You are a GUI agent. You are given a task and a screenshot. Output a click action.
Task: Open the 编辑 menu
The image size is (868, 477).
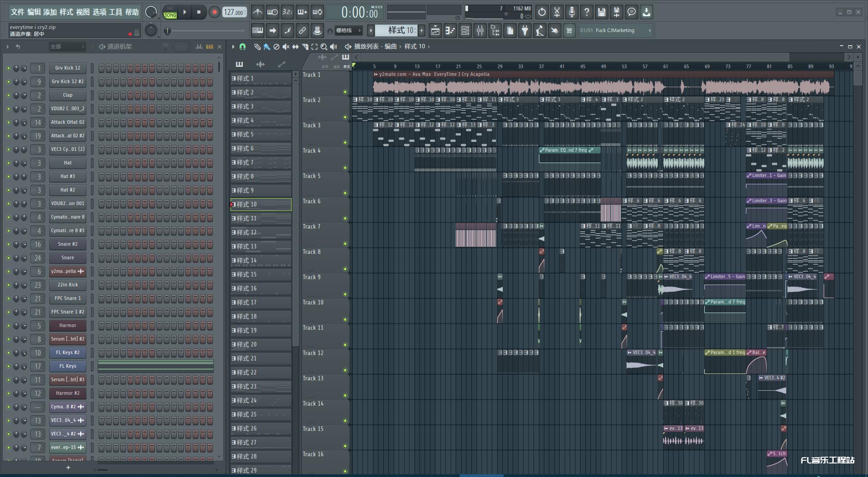tap(34, 12)
